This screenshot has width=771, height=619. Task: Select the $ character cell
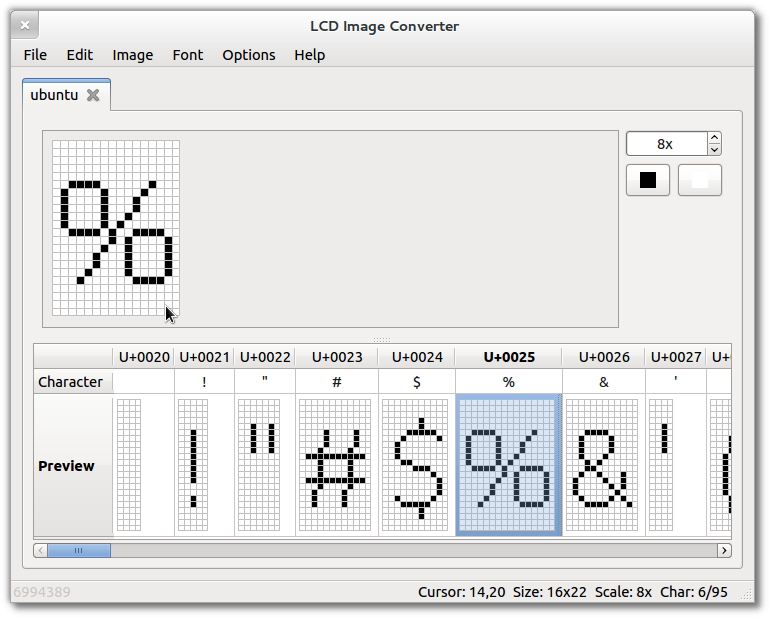click(x=417, y=382)
